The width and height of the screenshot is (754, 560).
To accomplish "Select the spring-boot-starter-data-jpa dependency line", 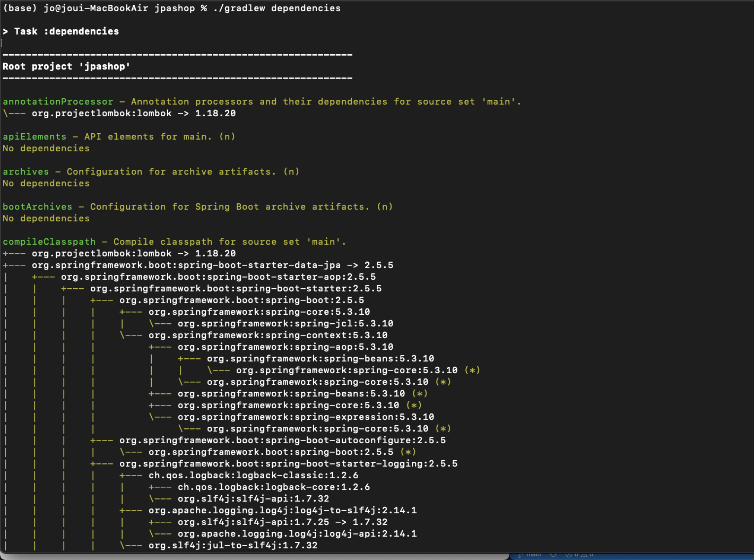I will point(212,265).
